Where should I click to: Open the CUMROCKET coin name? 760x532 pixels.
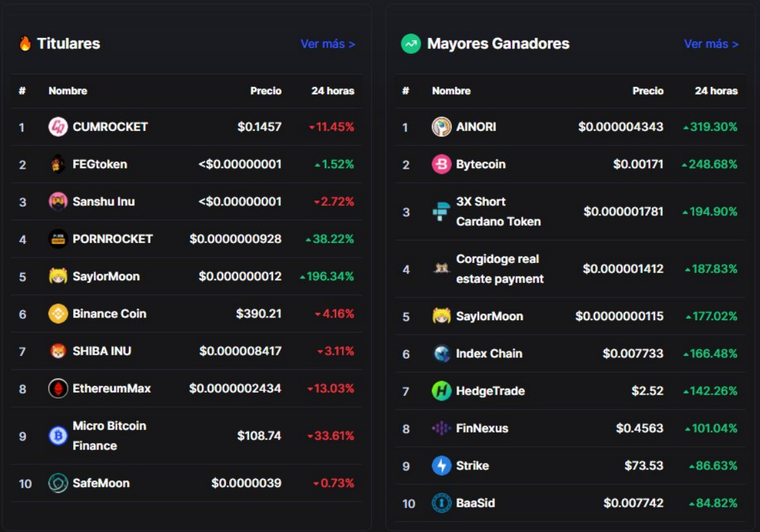tap(110, 127)
